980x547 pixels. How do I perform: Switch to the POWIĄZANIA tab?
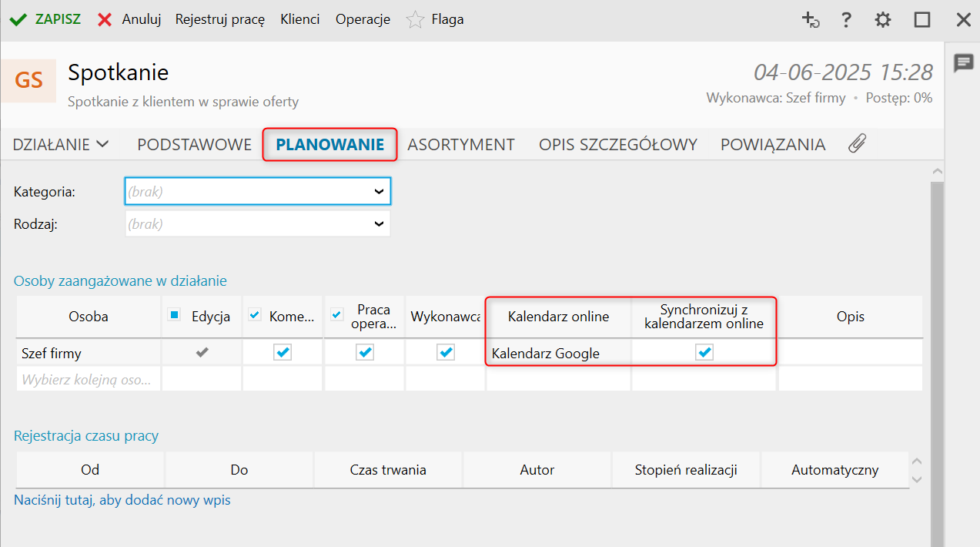[x=772, y=144]
